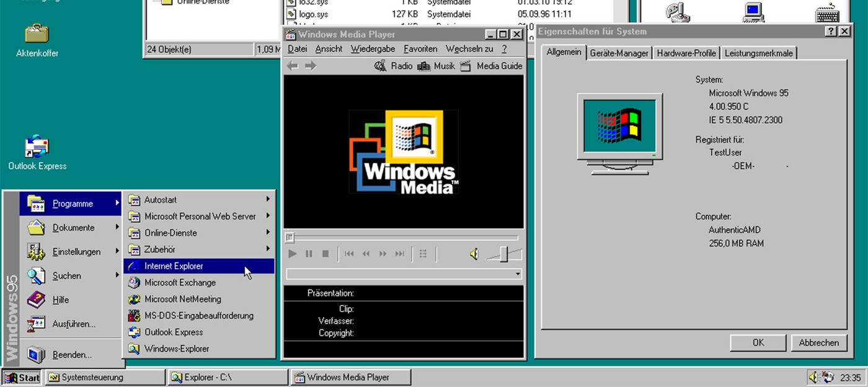Open Suchen in the Start menu
This screenshot has width=868, height=387.
point(70,276)
